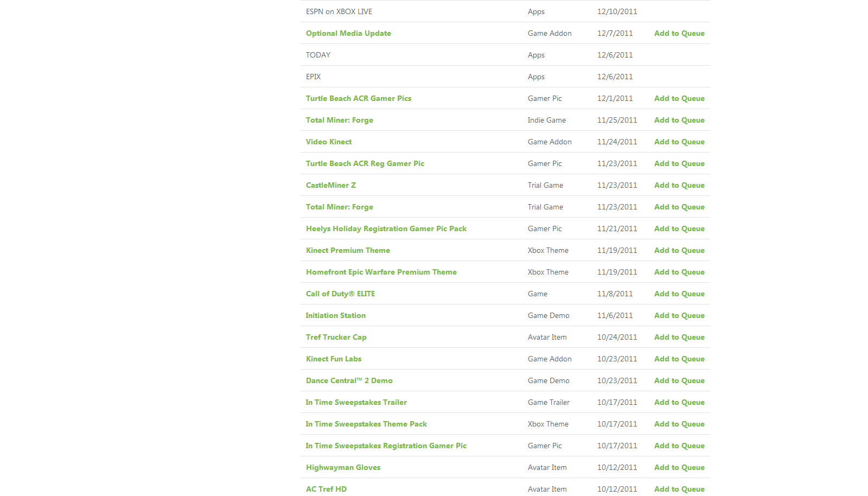Select the date 11/24/2011
The image size is (868, 496).
(617, 142)
